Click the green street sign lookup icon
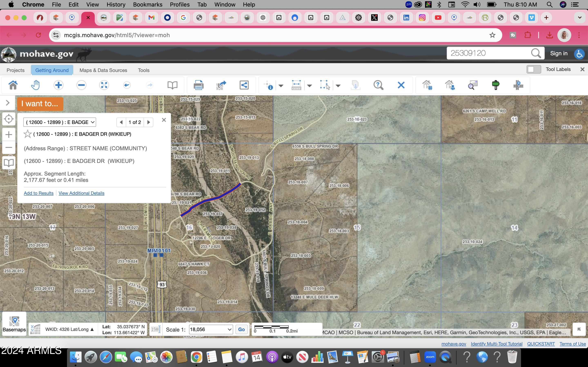The height and width of the screenshot is (367, 588). point(496,85)
